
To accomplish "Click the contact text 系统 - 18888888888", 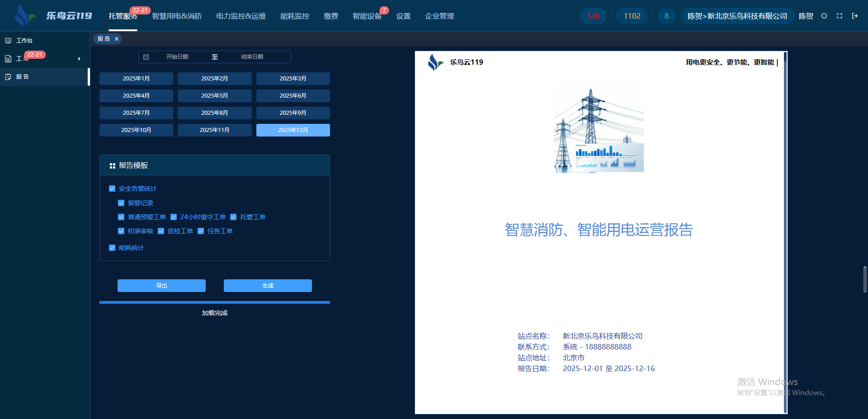I will coord(597,347).
